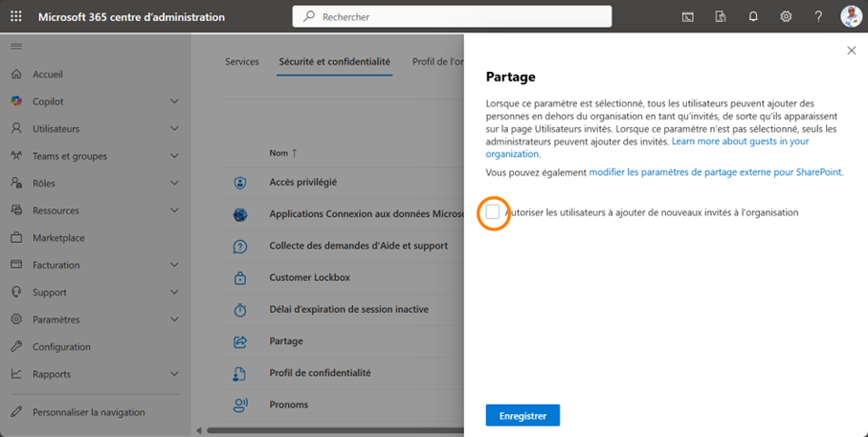Click the Enregistrer button

(523, 416)
